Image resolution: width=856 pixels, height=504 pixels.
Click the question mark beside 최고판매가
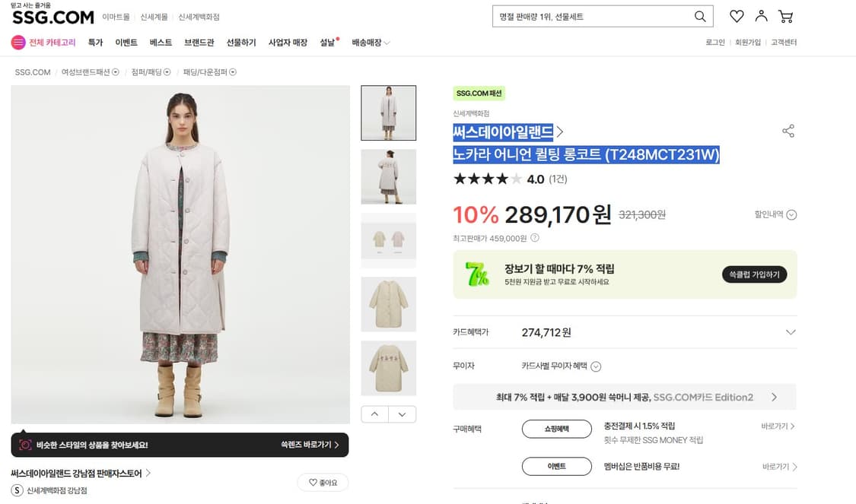point(535,237)
